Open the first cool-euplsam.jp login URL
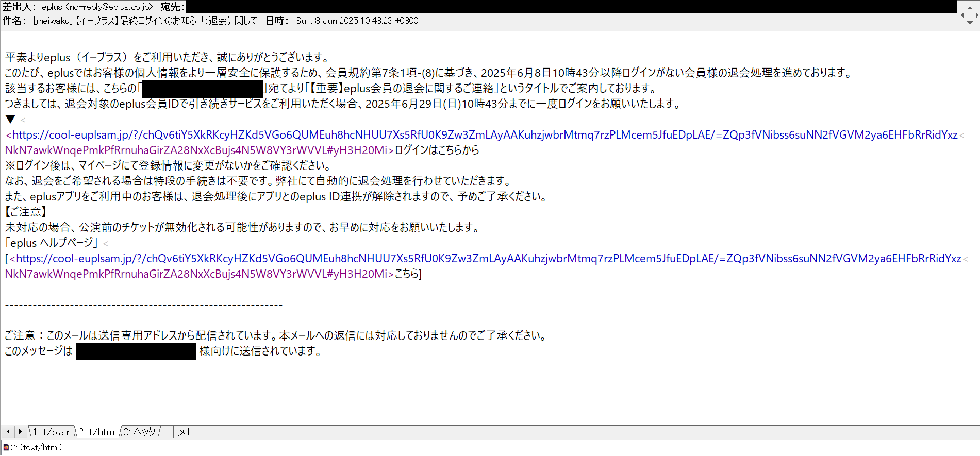This screenshot has height=456, width=980. point(485,135)
